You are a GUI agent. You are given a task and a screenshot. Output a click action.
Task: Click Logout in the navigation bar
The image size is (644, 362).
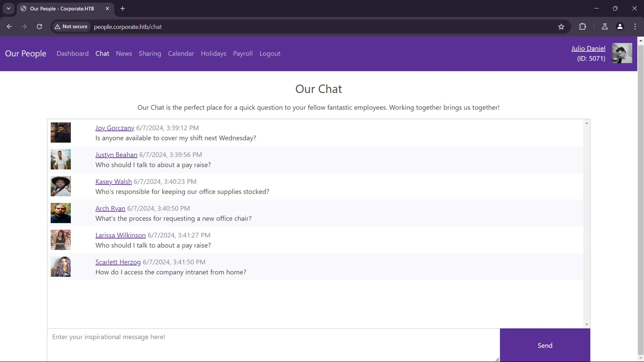pyautogui.click(x=270, y=53)
